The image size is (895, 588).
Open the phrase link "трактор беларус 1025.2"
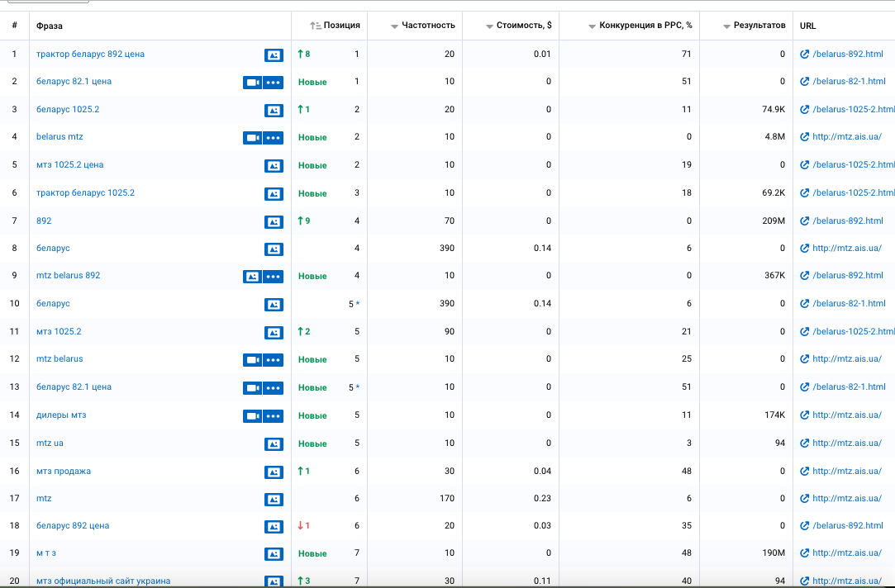(x=86, y=192)
